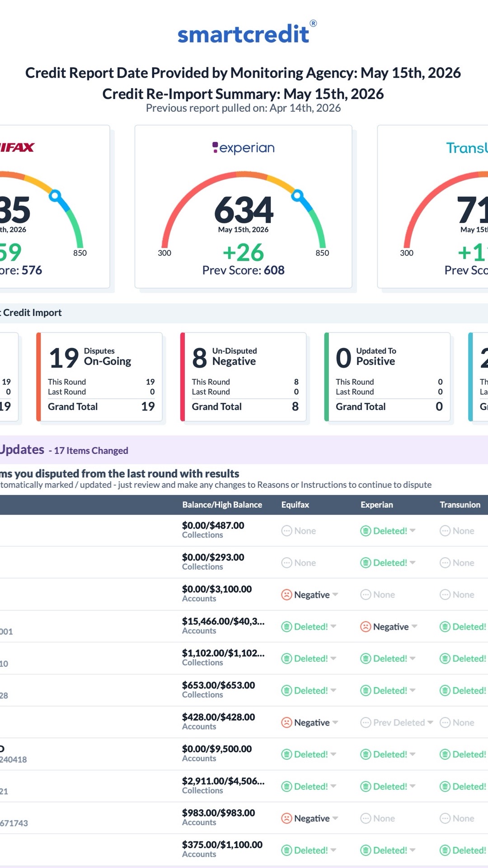
Task: Click Transunion trash icon in $653.00 row
Action: (x=445, y=690)
